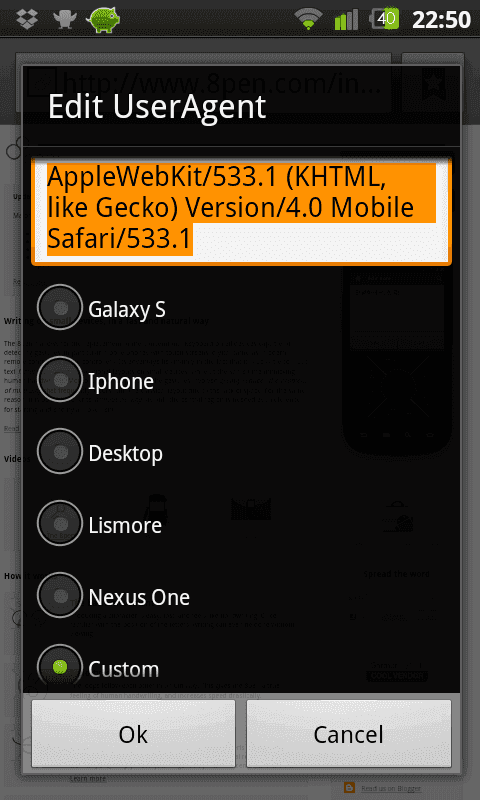Screen dimensions: 480x800
Task: Tap the gray winged-figure notification icon
Action: click(65, 19)
